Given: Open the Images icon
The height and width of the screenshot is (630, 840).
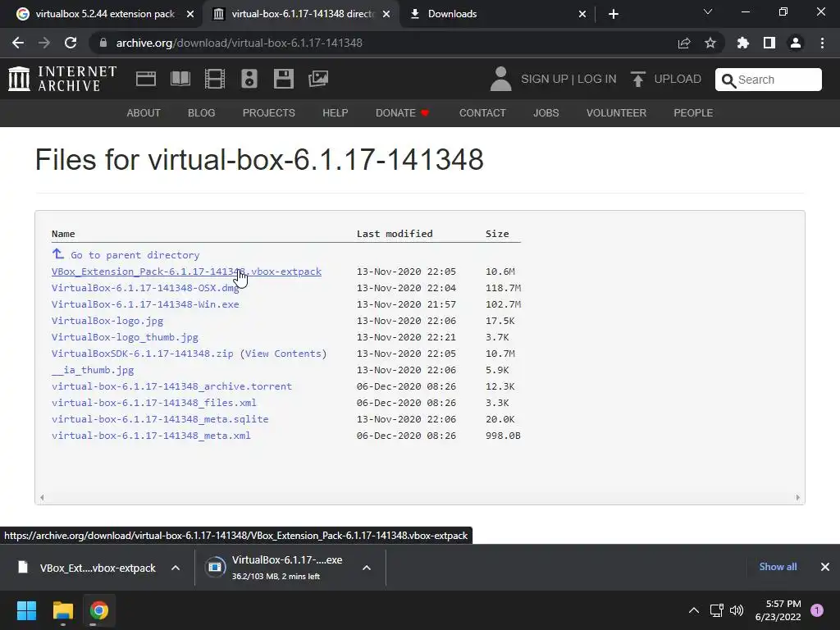Looking at the screenshot, I should pos(318,79).
